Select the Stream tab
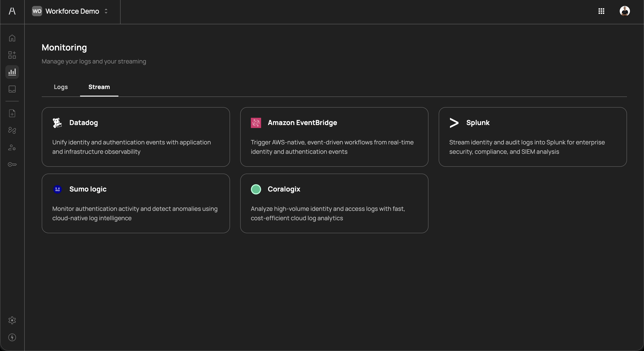 (x=99, y=87)
